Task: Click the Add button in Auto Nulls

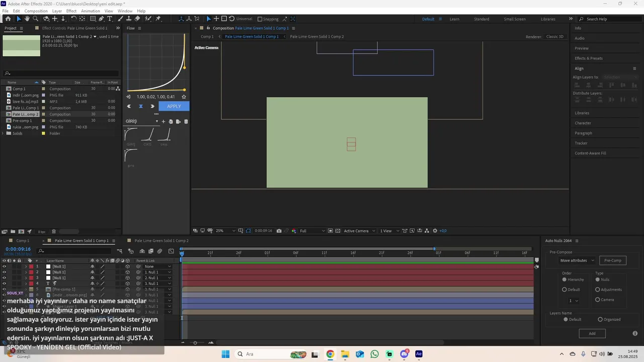Action: tap(592, 333)
